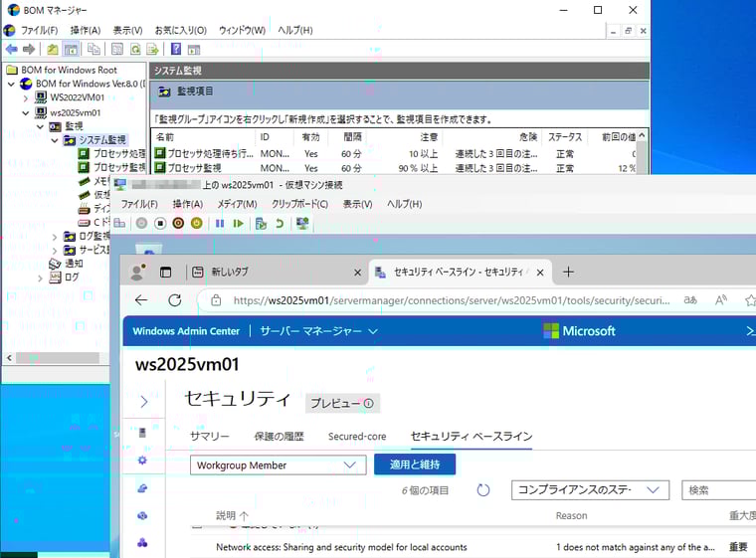
Task: Click the translate (aあ) icon in address bar
Action: coord(690,300)
